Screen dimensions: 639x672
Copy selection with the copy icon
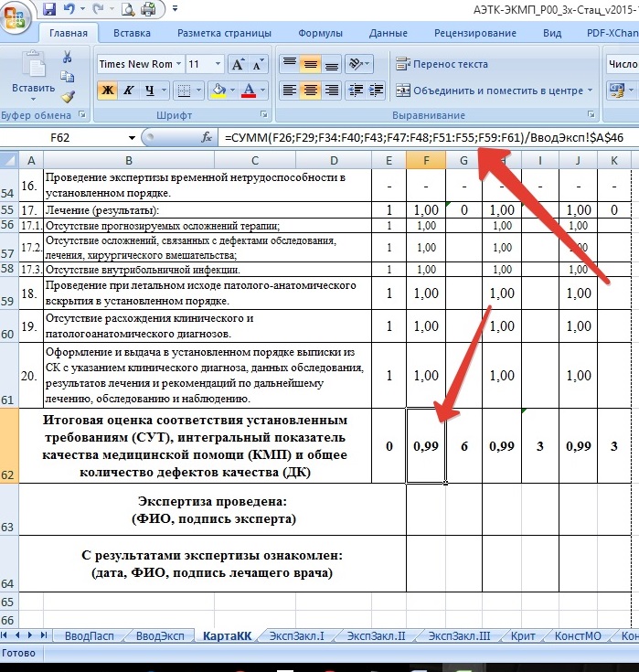coord(68,77)
